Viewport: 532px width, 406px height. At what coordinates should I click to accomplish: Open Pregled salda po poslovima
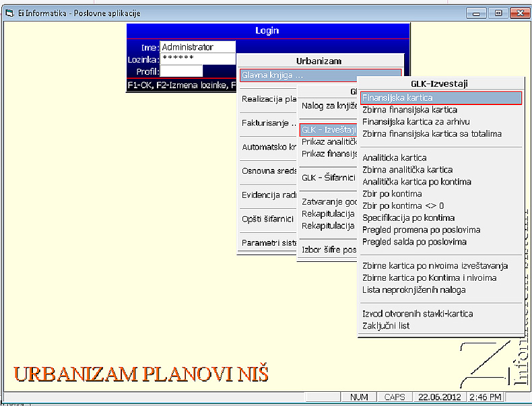pyautogui.click(x=414, y=242)
